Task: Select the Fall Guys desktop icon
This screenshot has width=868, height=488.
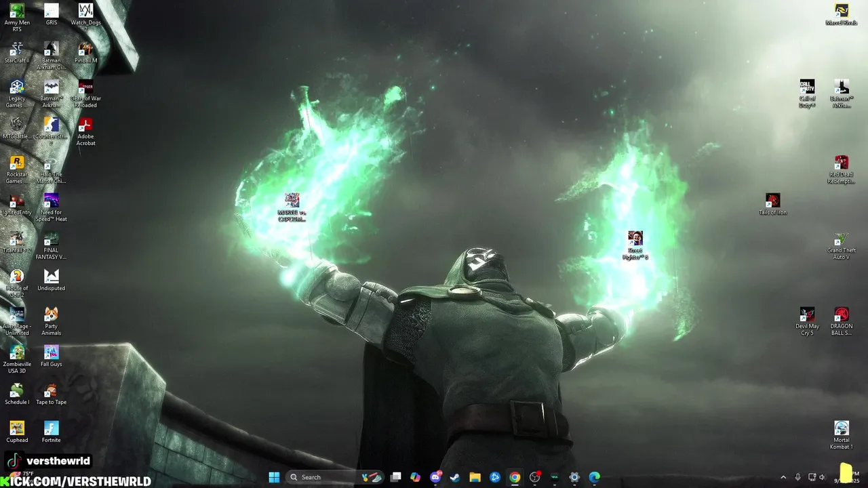Action: [52, 356]
